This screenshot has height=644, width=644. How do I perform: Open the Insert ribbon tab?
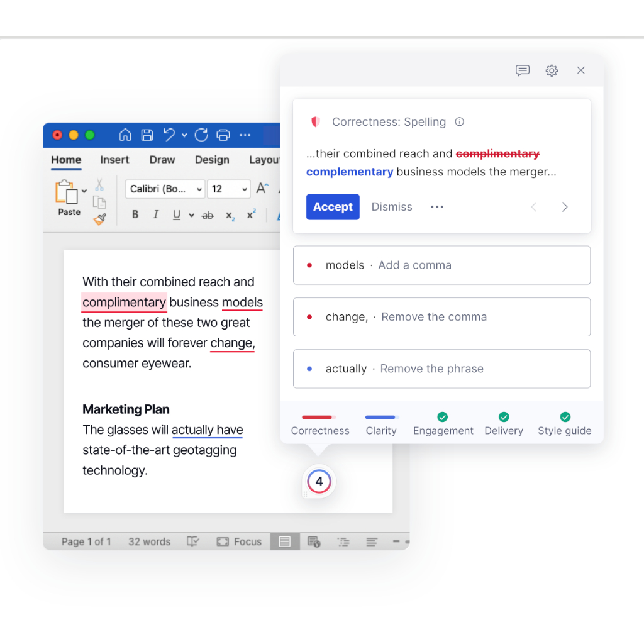[x=114, y=160]
